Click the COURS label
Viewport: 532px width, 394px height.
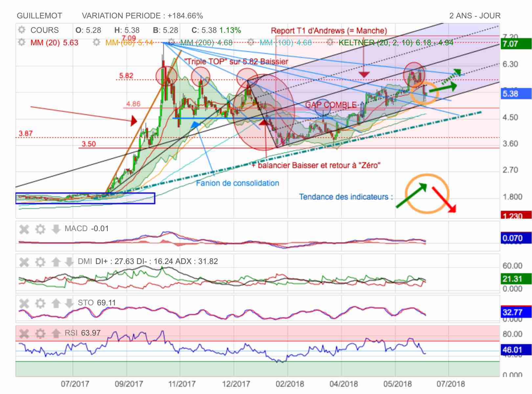point(44,30)
